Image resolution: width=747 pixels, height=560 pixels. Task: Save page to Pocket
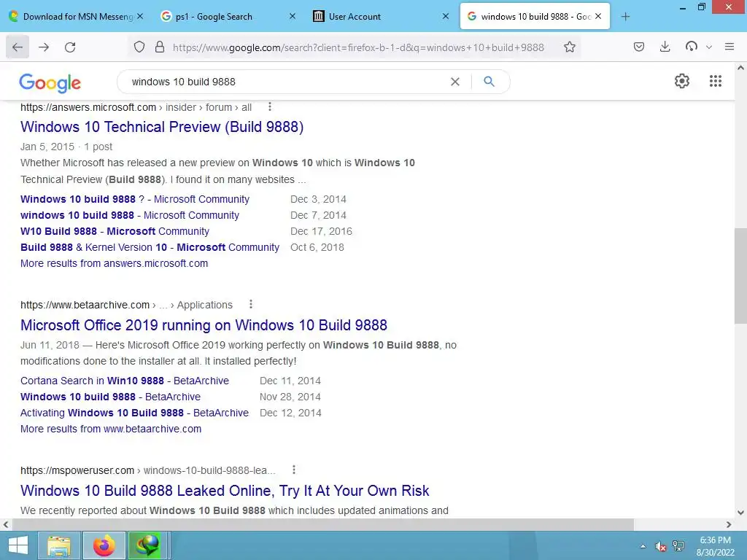coord(639,47)
